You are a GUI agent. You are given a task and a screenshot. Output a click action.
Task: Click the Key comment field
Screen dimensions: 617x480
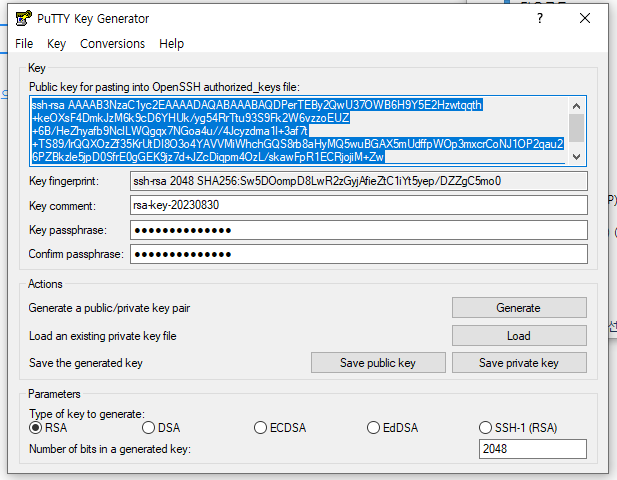coord(358,205)
